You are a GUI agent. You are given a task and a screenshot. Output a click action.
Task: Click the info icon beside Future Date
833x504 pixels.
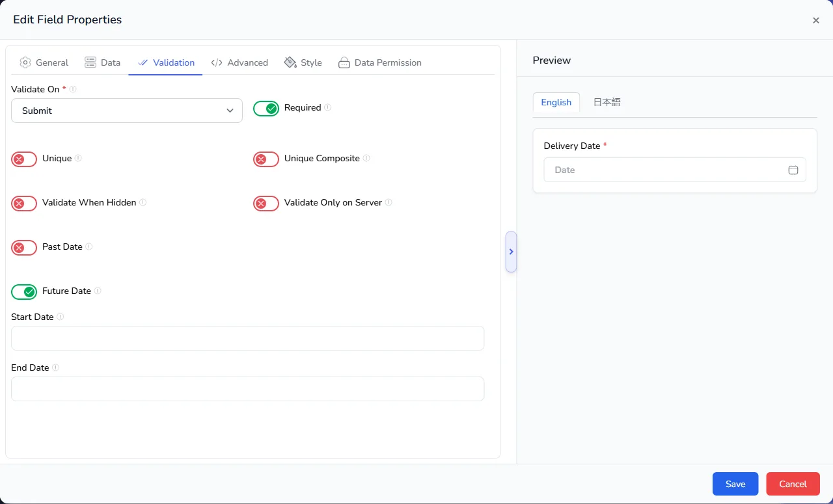[x=98, y=291]
